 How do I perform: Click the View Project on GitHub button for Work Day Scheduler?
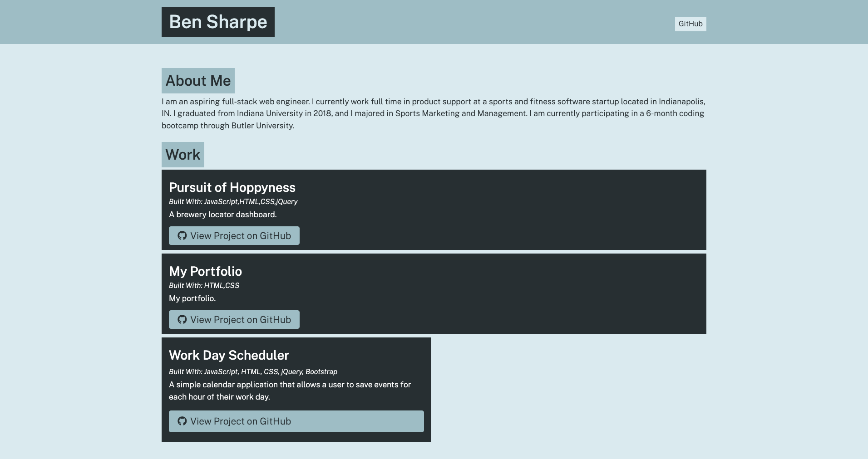[x=296, y=421]
